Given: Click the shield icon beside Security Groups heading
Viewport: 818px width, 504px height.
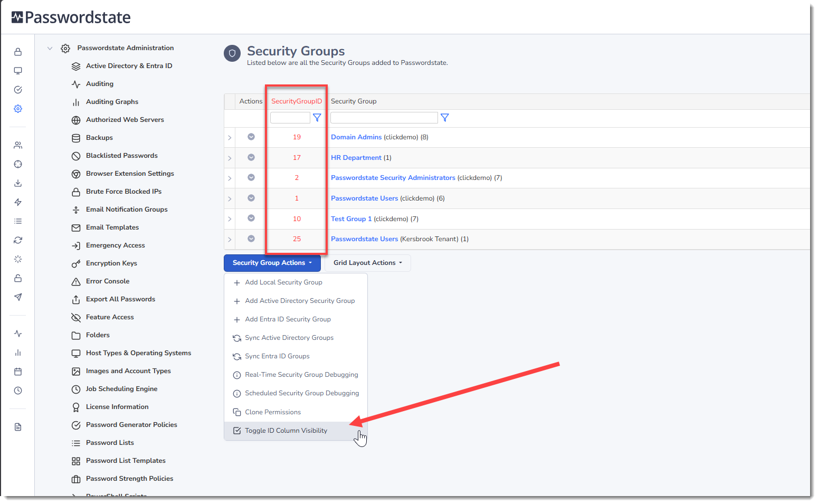Looking at the screenshot, I should coord(232,53).
